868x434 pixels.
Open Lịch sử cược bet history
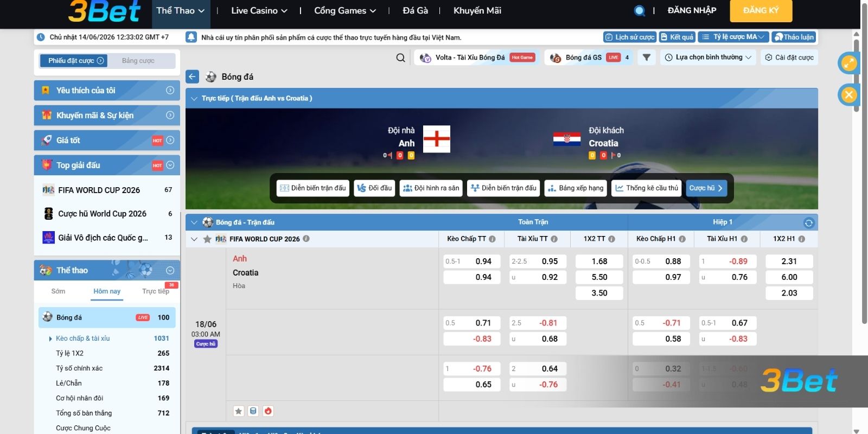coord(630,37)
